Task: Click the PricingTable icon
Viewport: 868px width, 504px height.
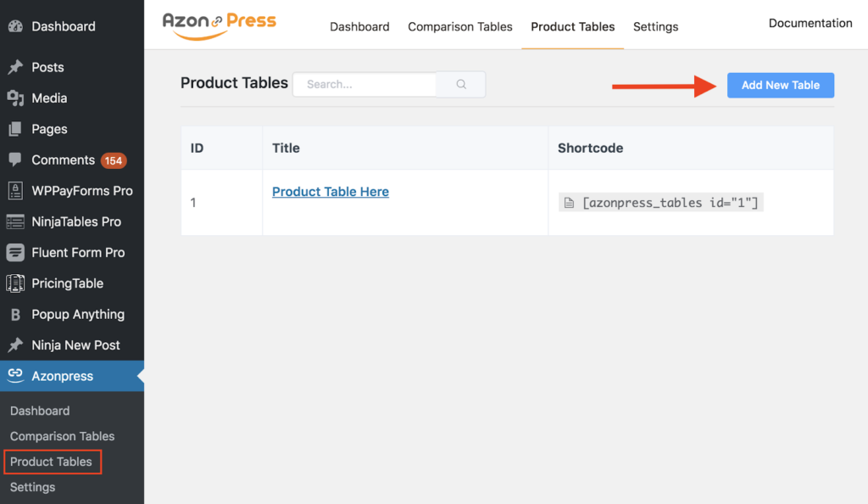Action: [15, 283]
